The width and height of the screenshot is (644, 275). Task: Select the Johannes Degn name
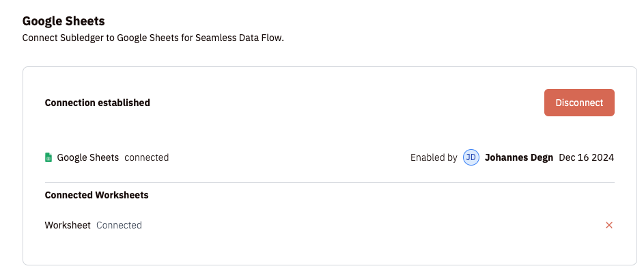click(518, 157)
